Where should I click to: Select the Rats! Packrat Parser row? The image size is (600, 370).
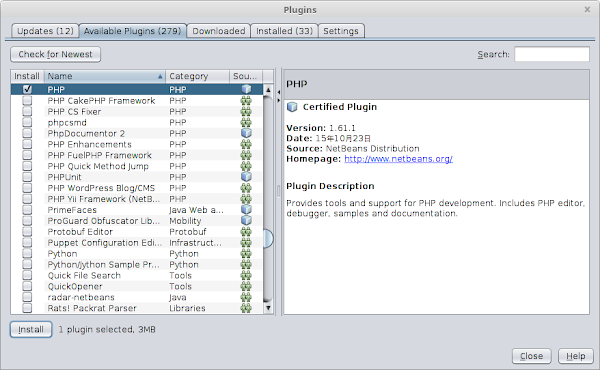tap(137, 308)
